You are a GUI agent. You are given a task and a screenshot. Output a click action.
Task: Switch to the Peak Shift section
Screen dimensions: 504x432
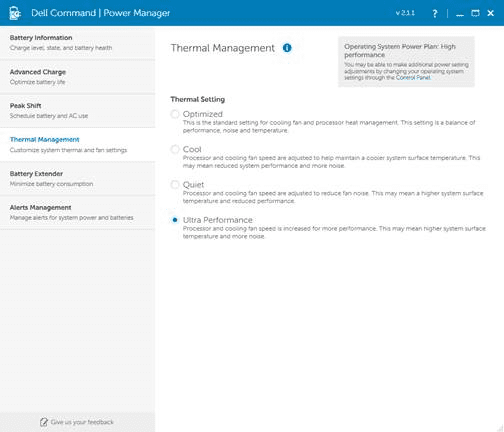point(77,111)
